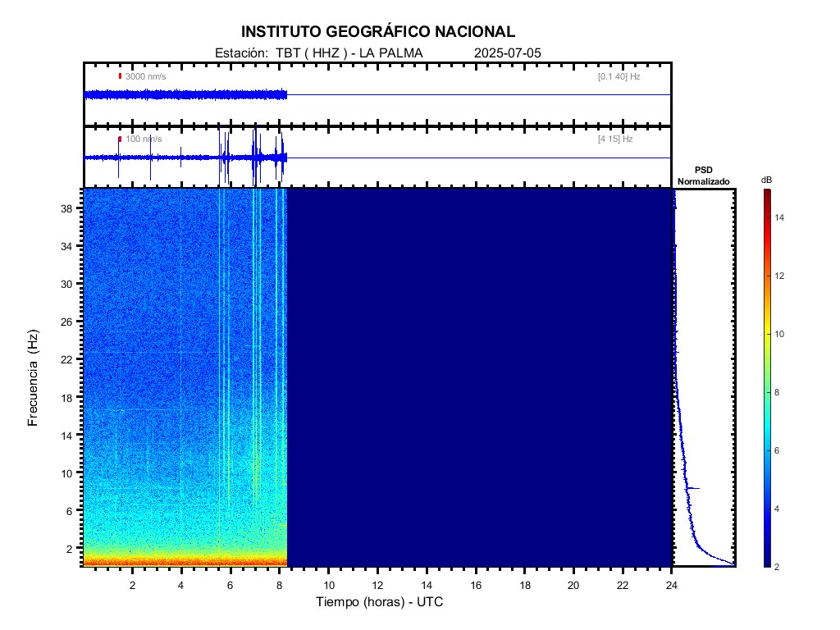The height and width of the screenshot is (630, 840).
Task: Click the red low-frequency band in the spectrogram
Action: [x=185, y=562]
